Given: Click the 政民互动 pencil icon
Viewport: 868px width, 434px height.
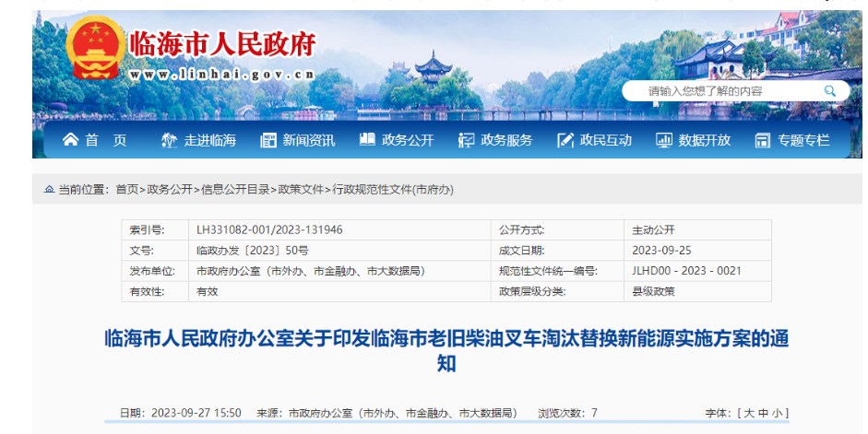Looking at the screenshot, I should [565, 140].
